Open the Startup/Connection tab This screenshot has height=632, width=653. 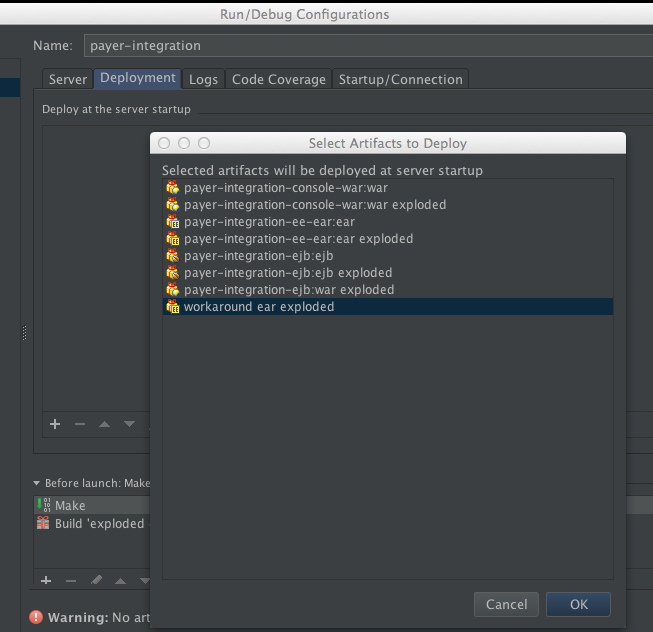[400, 79]
